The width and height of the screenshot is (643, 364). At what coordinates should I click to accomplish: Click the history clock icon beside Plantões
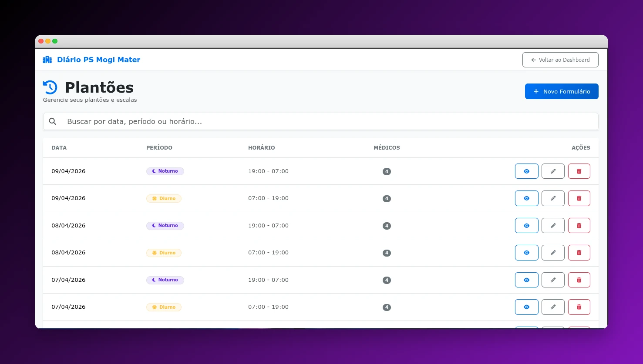pyautogui.click(x=50, y=87)
